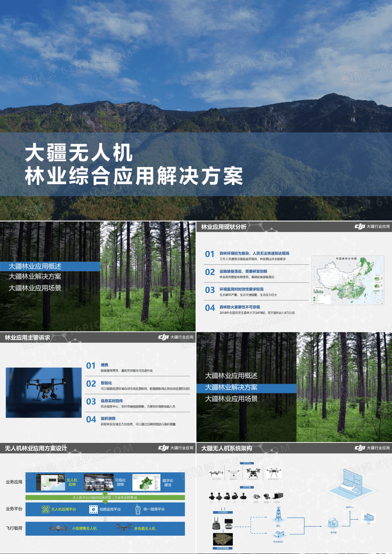
Task: Select highlighted agenda item 大疆林业应用概述
Action: tap(35, 266)
